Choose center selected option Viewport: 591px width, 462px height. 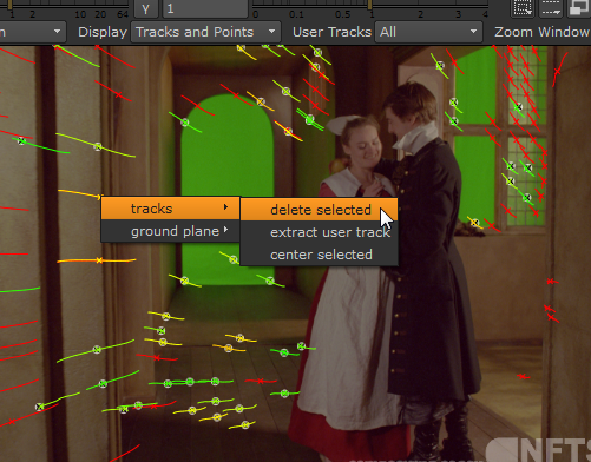tap(321, 254)
